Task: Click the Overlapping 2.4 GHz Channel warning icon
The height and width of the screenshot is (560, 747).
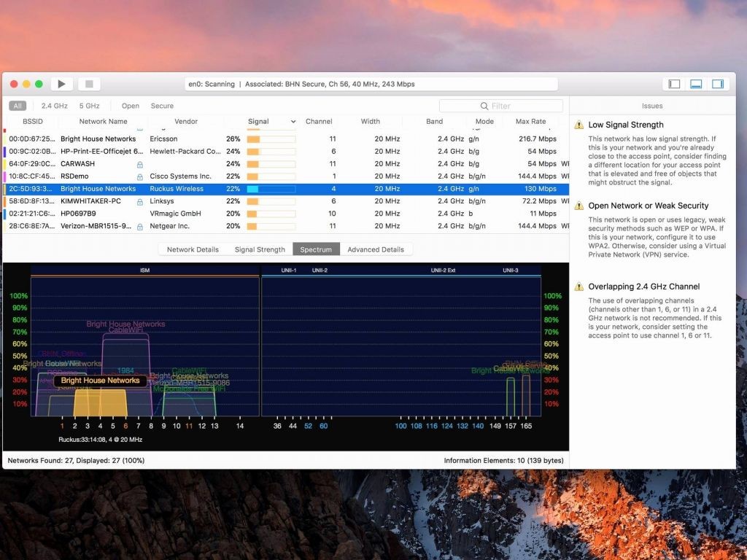Action: [579, 287]
